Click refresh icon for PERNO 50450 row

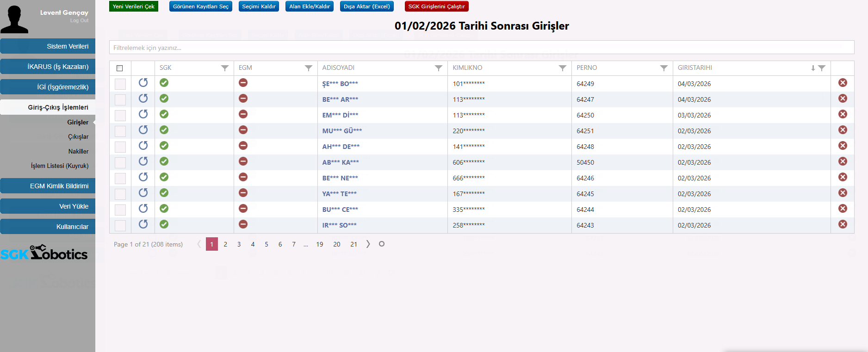143,161
